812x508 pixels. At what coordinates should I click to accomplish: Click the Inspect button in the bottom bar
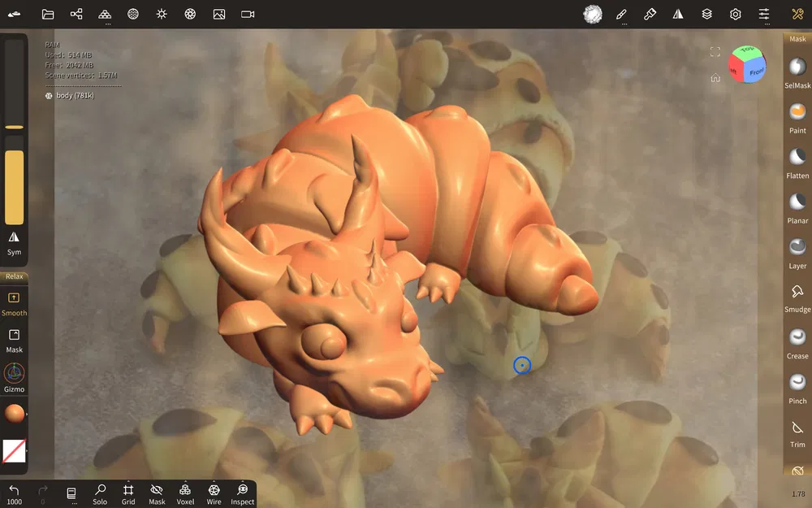pos(242,493)
